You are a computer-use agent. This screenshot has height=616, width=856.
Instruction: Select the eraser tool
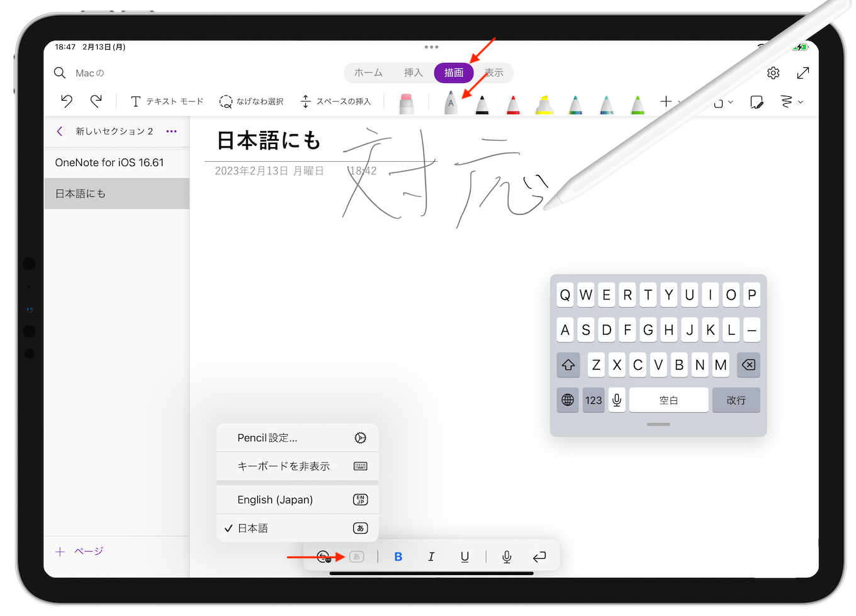click(407, 103)
